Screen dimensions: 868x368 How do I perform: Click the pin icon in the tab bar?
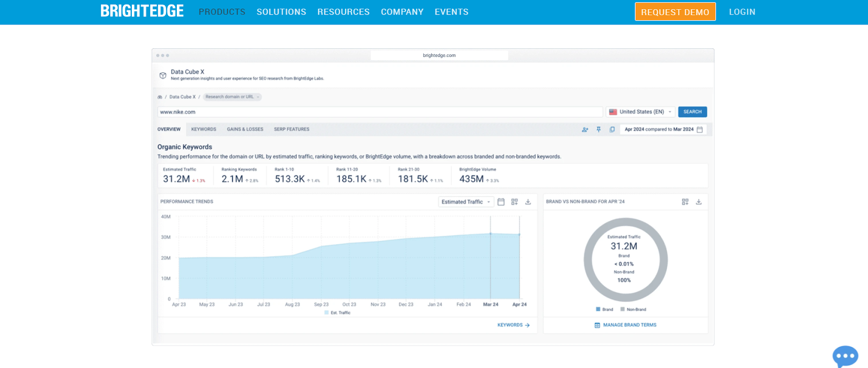598,130
